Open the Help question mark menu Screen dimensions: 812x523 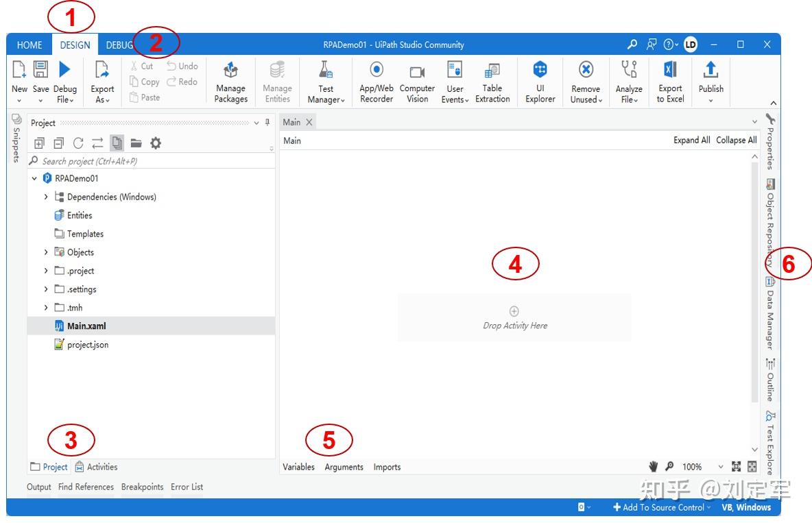tap(671, 45)
